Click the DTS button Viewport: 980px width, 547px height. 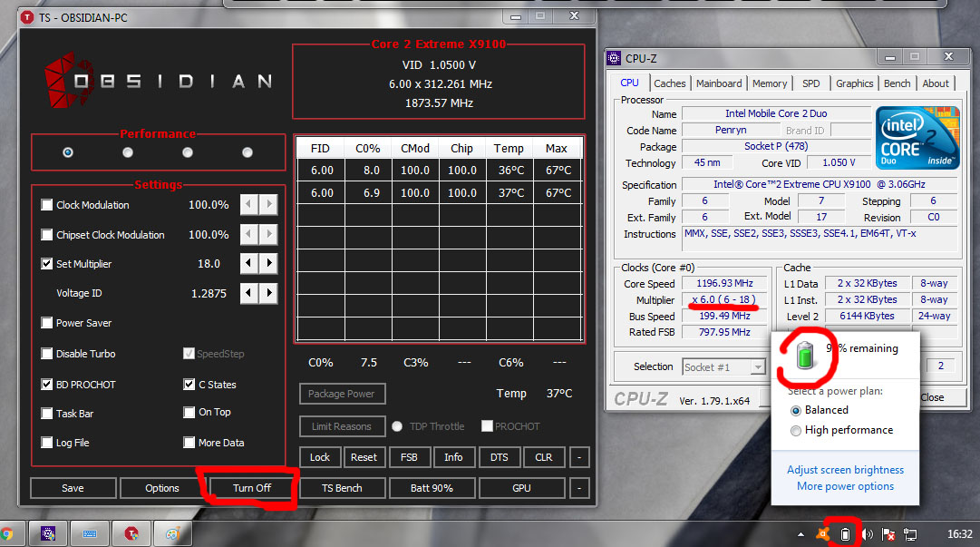coord(500,457)
